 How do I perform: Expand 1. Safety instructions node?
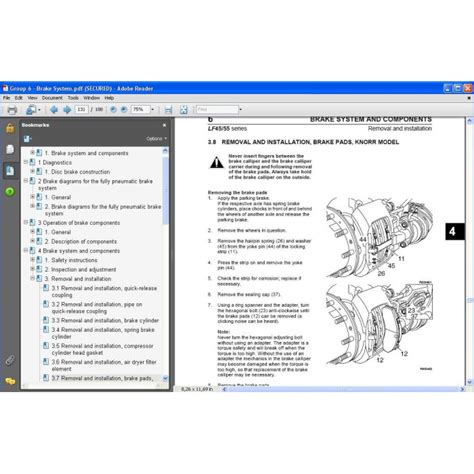(32, 259)
